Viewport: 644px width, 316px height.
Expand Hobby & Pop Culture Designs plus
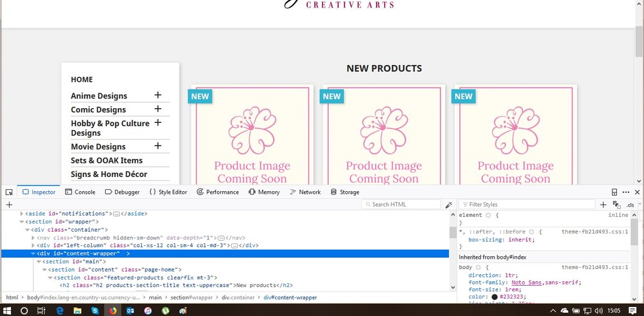tap(158, 123)
